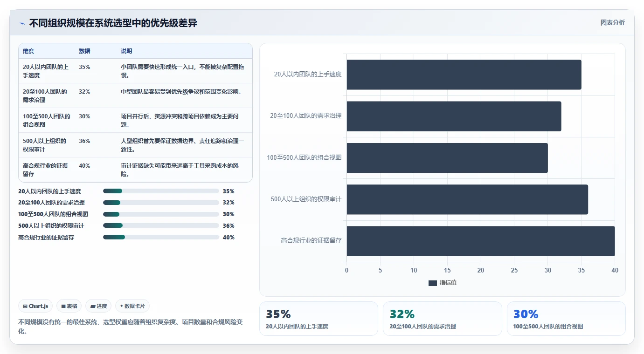Click the 30% value in the table

[84, 116]
